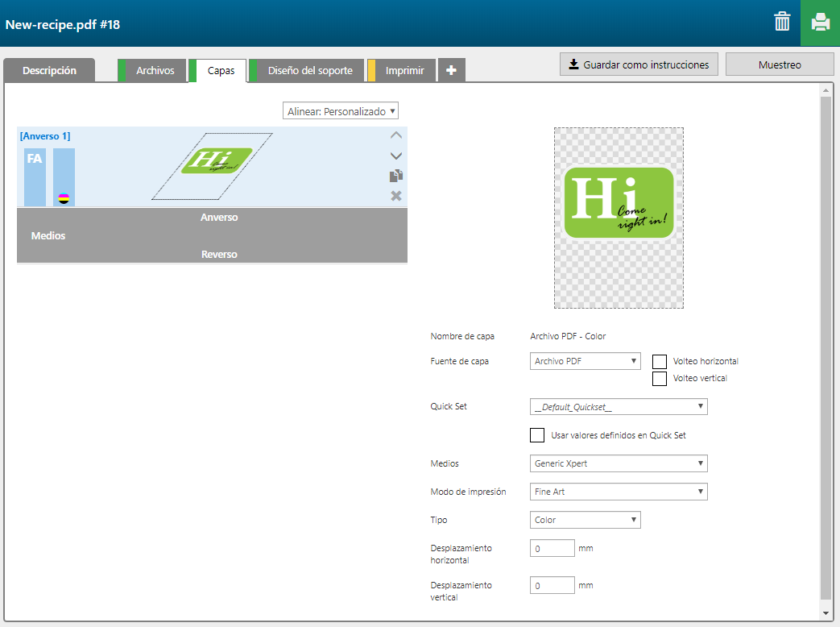
Task: Click the CMYK color indicator icon
Action: (x=64, y=199)
